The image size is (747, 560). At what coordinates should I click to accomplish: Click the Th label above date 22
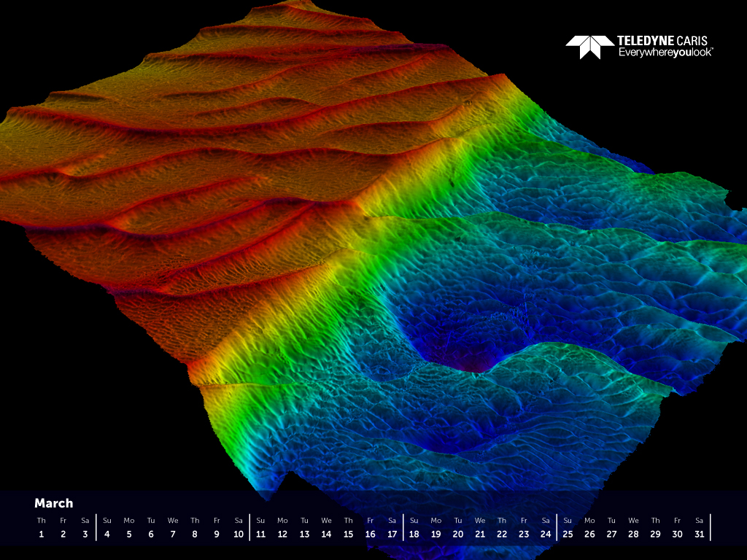(502, 521)
